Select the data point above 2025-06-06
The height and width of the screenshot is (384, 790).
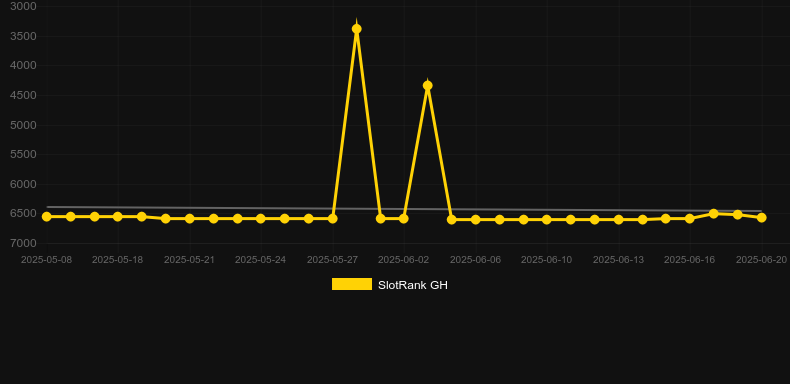click(x=476, y=220)
